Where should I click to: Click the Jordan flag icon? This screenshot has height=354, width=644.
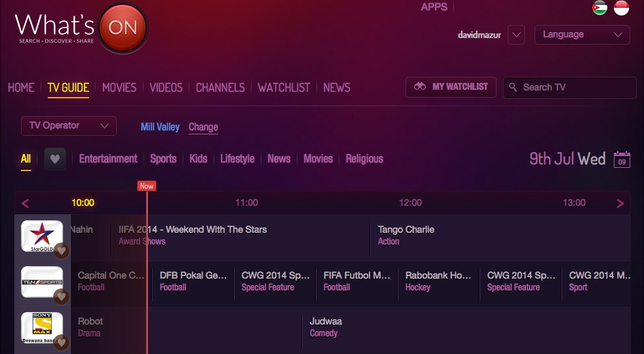pos(599,8)
